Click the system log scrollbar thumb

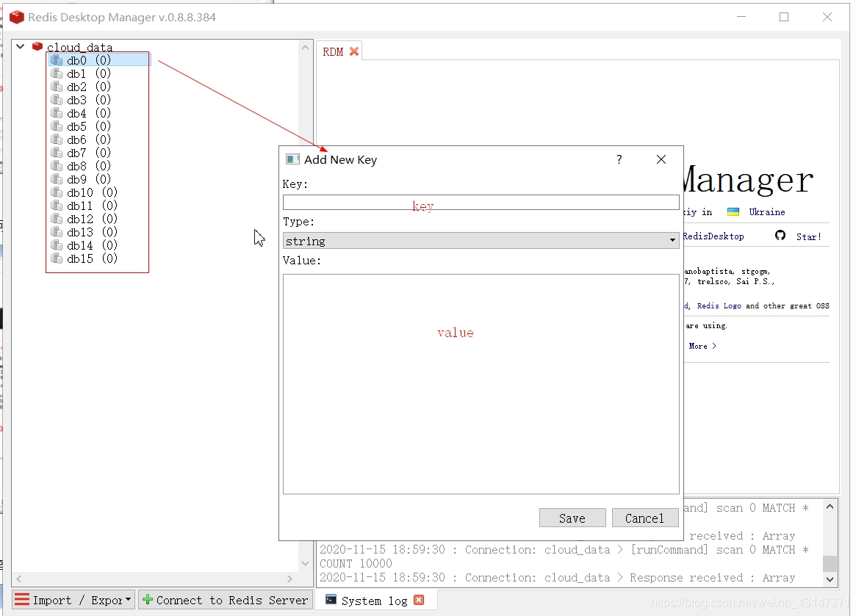pyautogui.click(x=830, y=564)
